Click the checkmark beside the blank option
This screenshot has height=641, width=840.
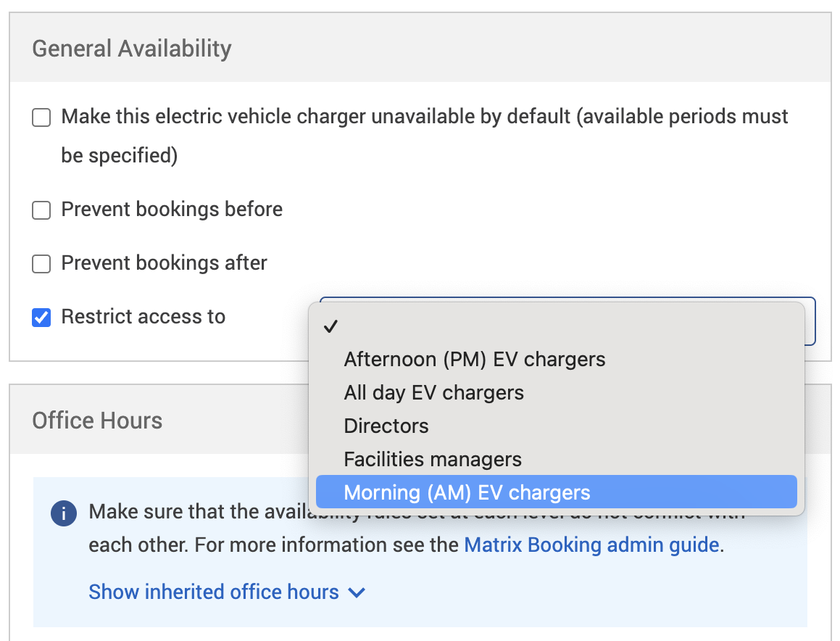click(x=331, y=327)
